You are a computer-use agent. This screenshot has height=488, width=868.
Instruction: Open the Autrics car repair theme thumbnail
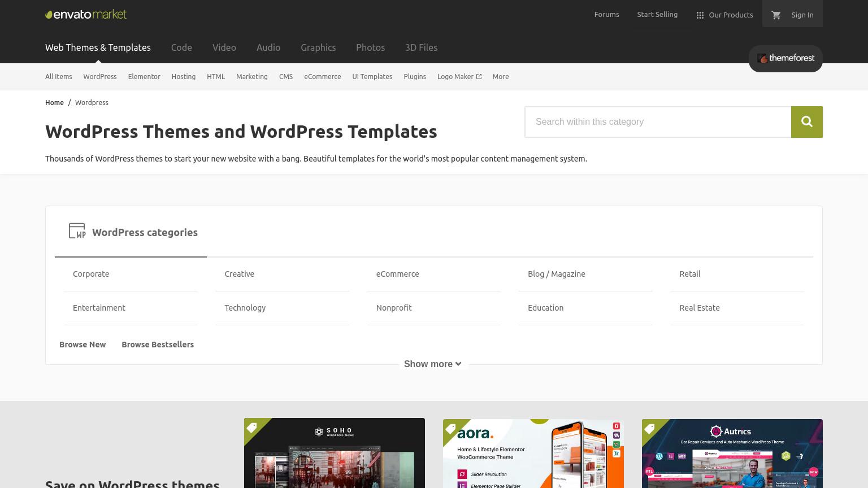click(732, 454)
